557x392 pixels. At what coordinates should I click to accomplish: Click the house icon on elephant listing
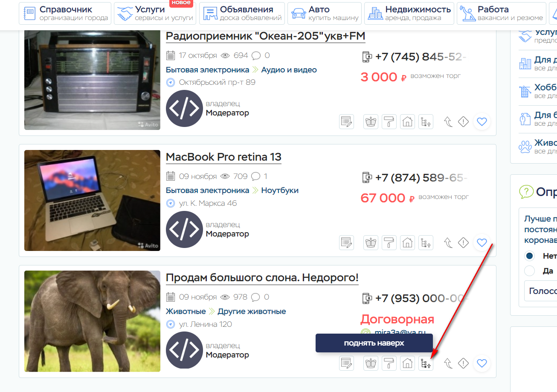(407, 363)
